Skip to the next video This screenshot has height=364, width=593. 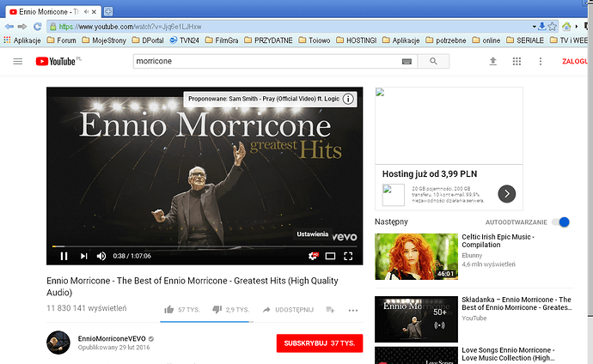(x=83, y=256)
